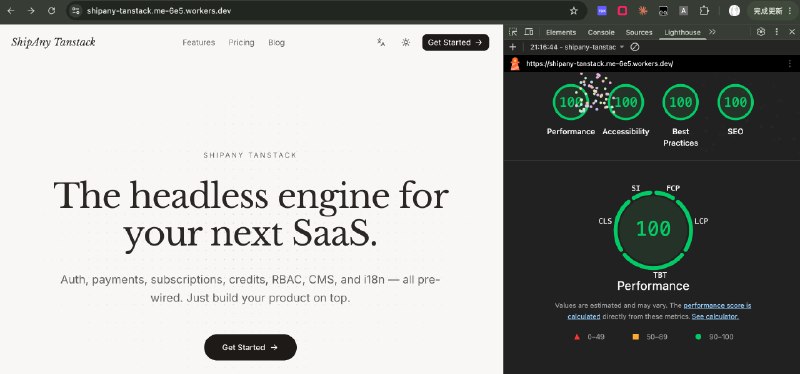Jump to the SEO score gauge

pyautogui.click(x=735, y=102)
